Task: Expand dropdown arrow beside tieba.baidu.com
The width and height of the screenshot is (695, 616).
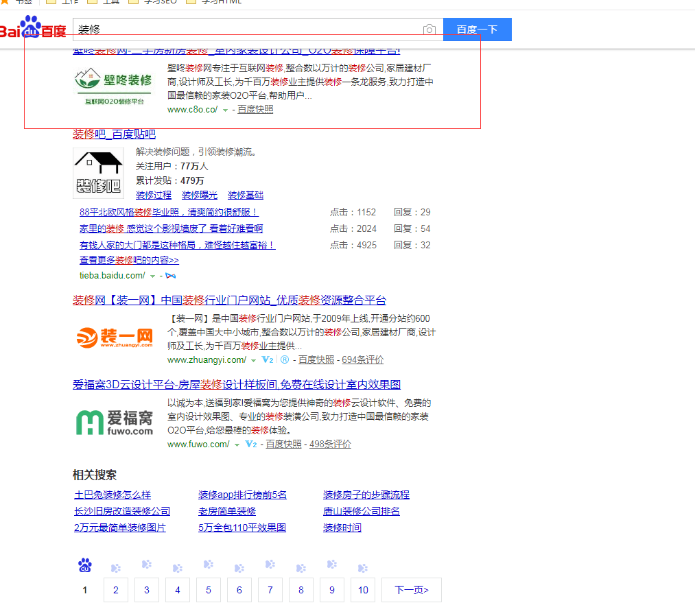Action: (x=152, y=276)
